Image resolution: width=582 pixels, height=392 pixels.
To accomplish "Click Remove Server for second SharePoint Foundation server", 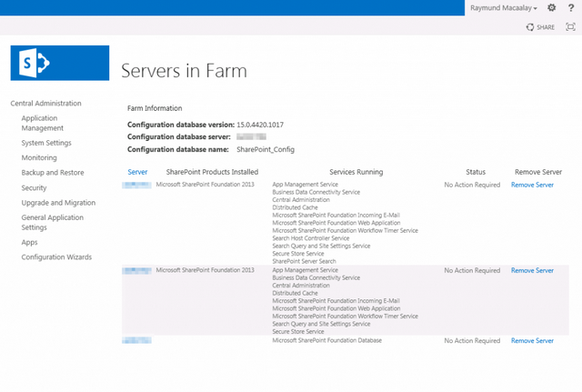I will (x=532, y=271).
